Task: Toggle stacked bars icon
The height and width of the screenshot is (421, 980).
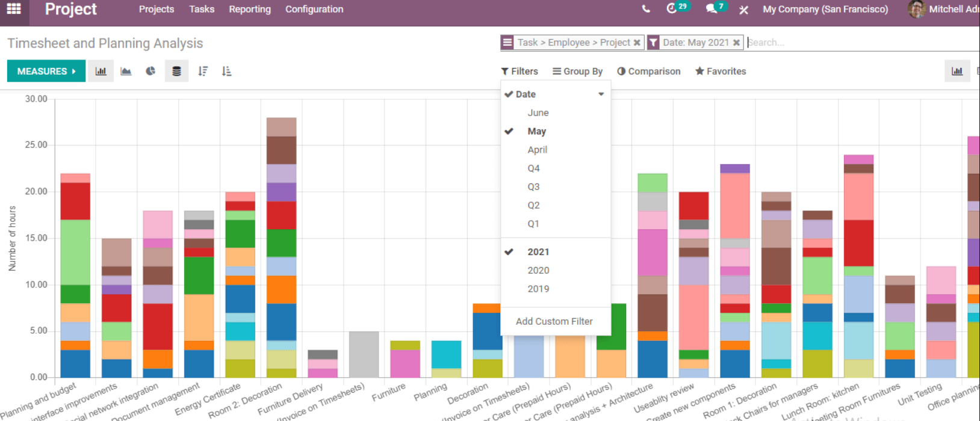Action: coord(176,71)
